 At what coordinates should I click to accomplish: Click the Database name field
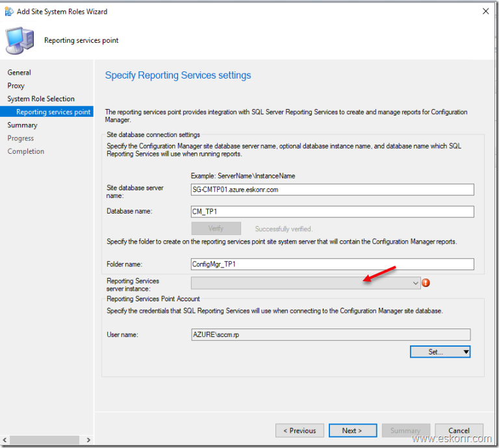[332, 212]
